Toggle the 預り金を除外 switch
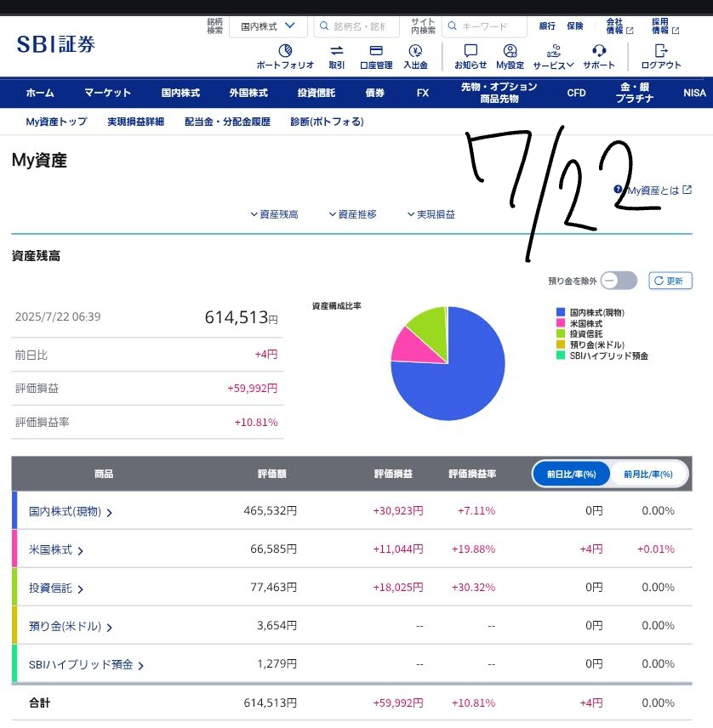The image size is (713, 728). pos(619,281)
